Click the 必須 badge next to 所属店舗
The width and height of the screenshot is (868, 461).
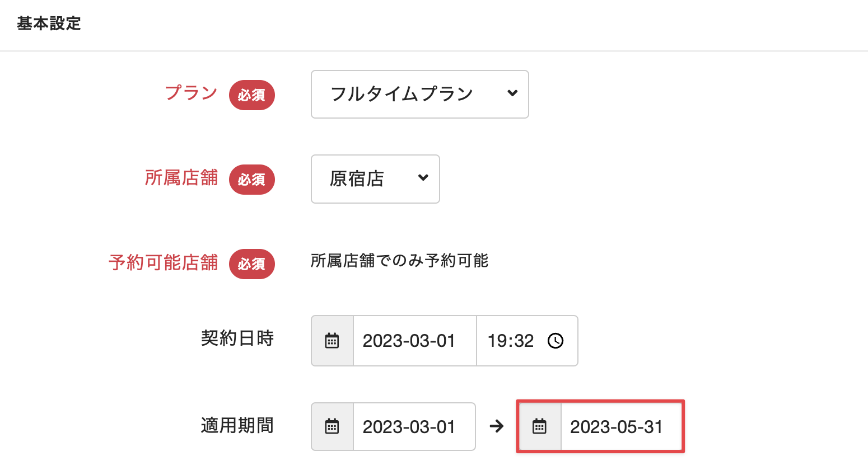252,180
